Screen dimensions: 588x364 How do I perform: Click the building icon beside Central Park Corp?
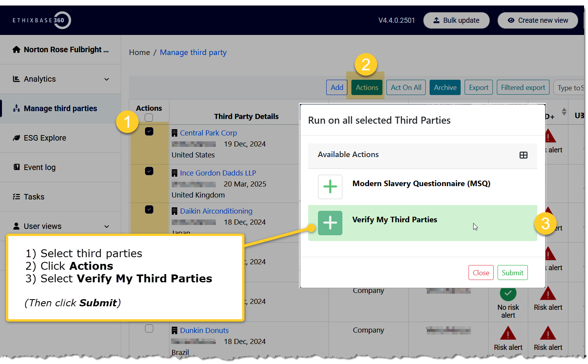[175, 133]
